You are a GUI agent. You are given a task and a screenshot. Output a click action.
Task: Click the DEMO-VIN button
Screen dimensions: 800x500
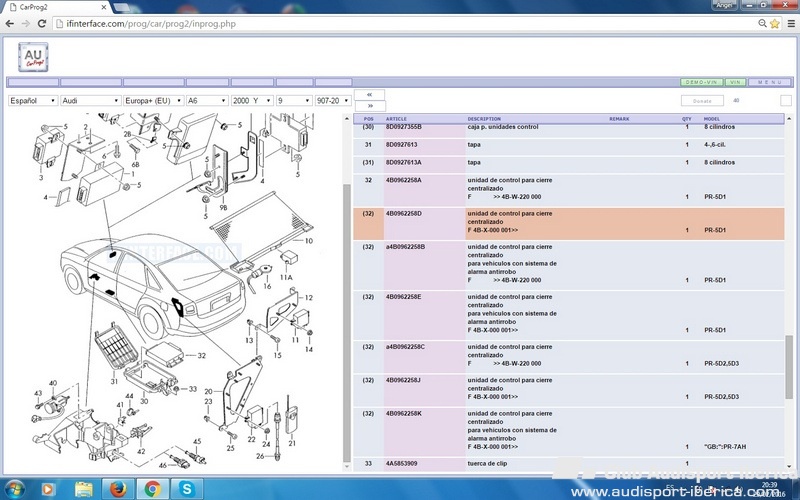[702, 82]
